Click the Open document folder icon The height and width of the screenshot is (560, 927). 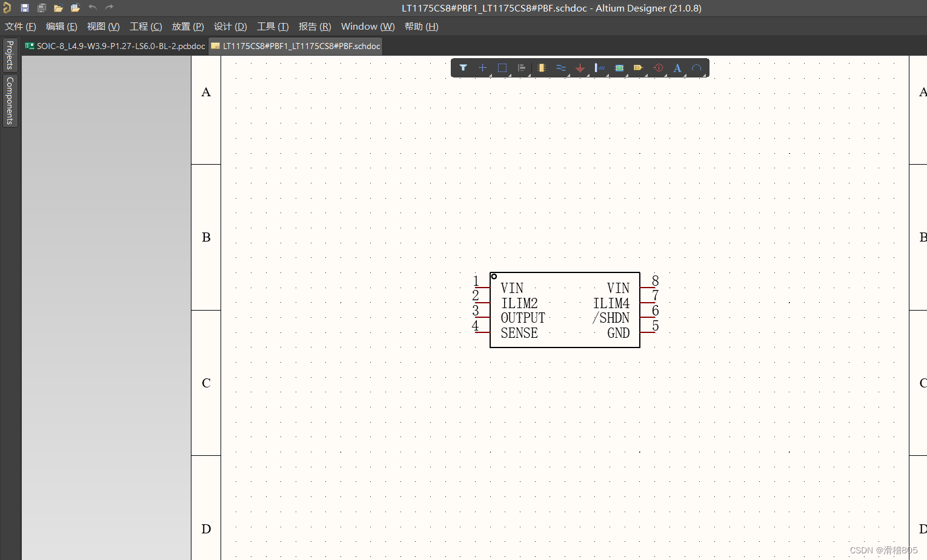point(58,8)
